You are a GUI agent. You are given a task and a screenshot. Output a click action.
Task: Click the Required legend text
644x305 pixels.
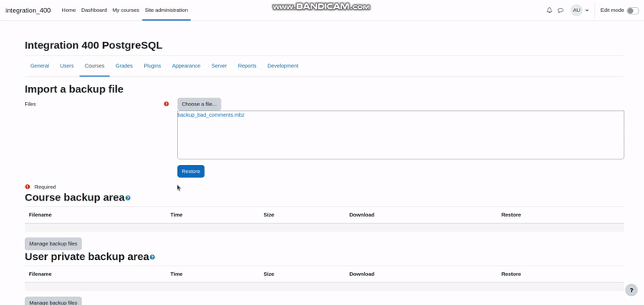click(x=45, y=187)
